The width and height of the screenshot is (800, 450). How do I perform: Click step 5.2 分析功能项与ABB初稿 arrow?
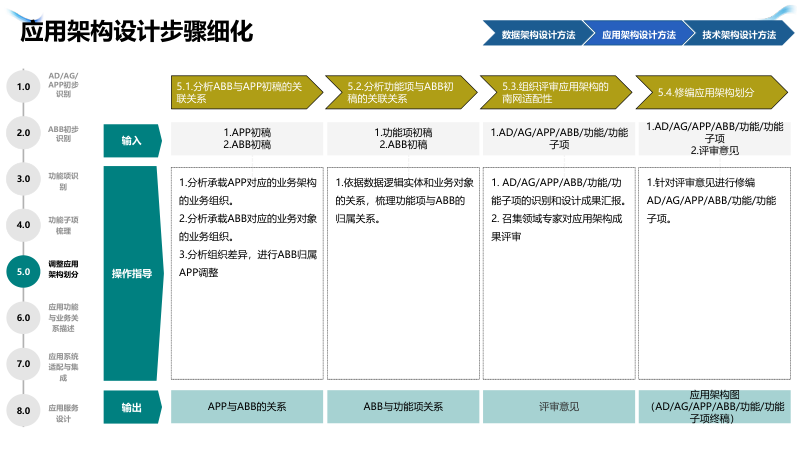point(402,92)
